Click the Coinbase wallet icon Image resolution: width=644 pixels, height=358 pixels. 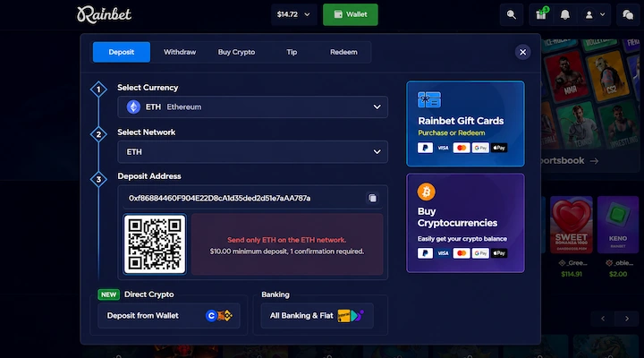pos(211,316)
